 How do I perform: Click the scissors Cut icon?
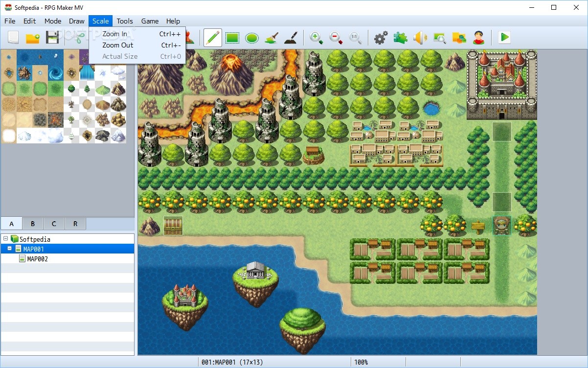click(x=78, y=38)
